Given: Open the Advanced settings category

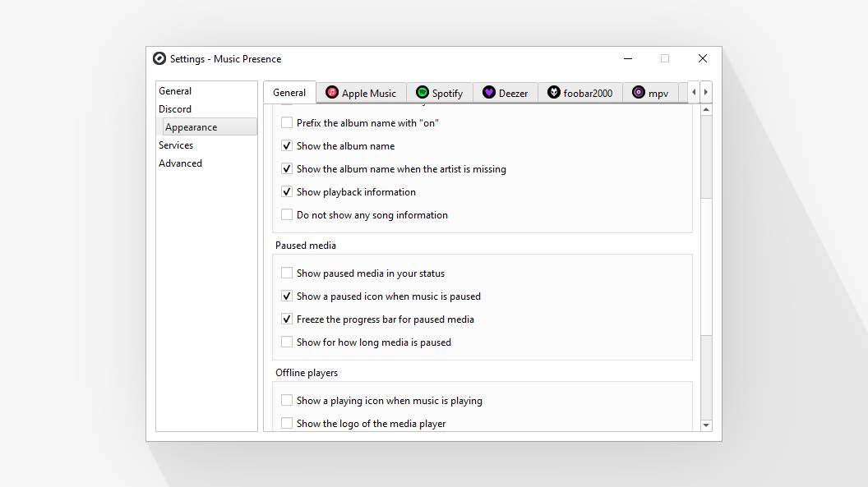Looking at the screenshot, I should pos(180,163).
